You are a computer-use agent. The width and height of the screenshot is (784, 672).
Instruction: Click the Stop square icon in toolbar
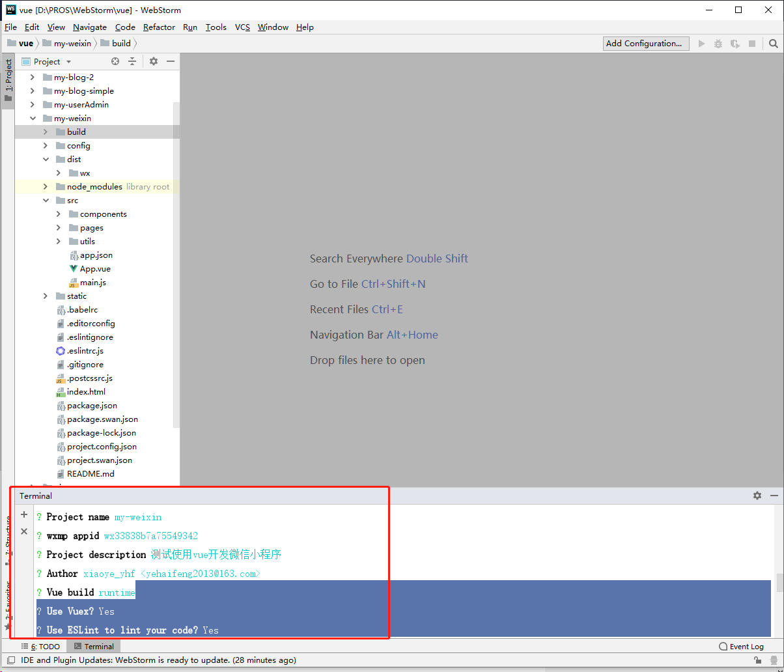coord(752,44)
